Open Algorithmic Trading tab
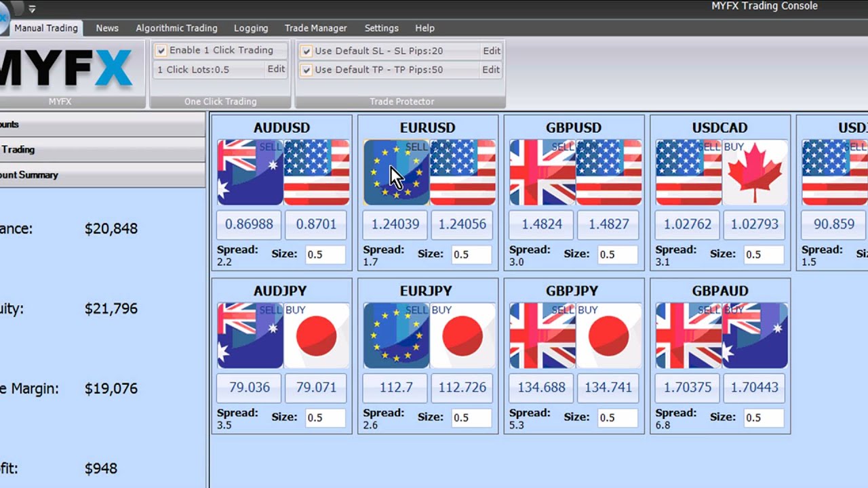The height and width of the screenshot is (488, 868). point(176,28)
